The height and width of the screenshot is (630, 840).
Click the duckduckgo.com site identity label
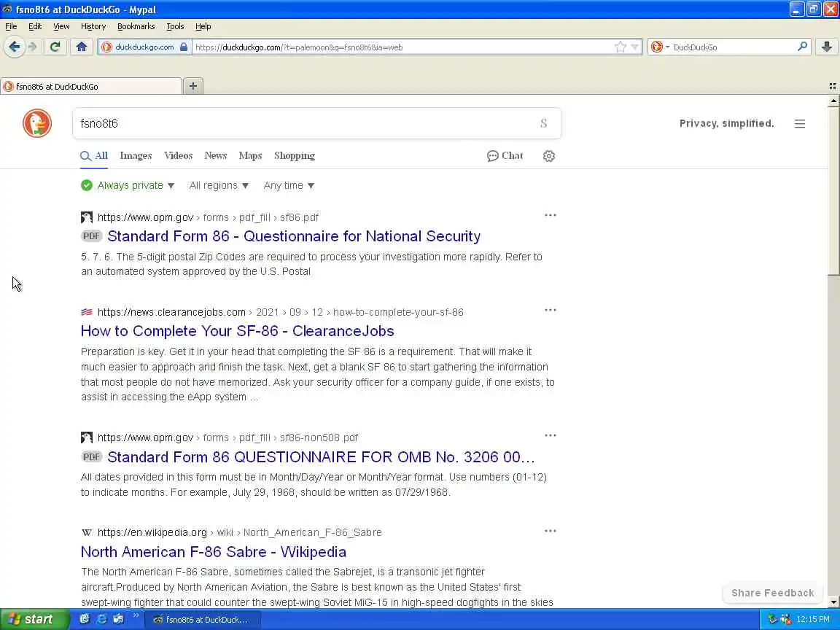(x=144, y=47)
